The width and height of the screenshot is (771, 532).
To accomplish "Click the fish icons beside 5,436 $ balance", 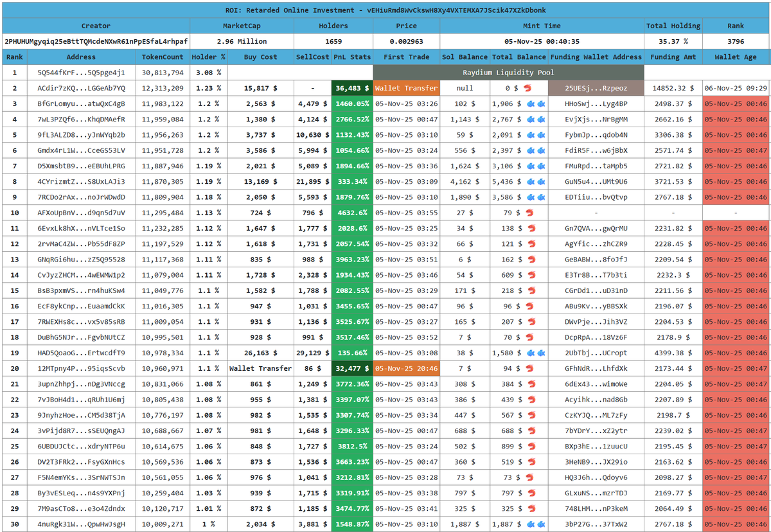I will [x=535, y=182].
